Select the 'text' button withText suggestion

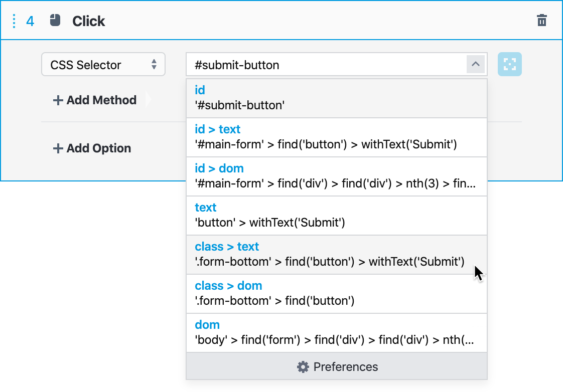pos(336,215)
